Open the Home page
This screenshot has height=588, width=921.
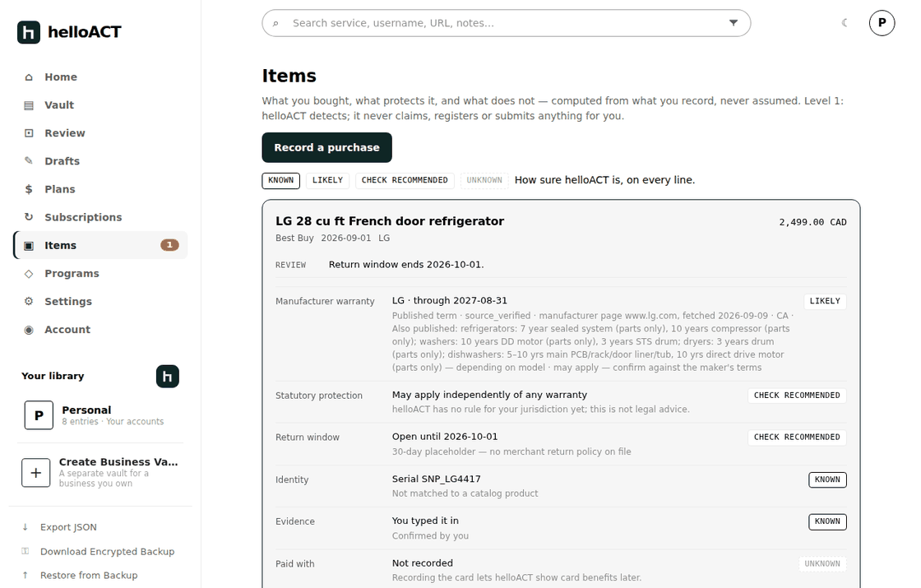point(100,77)
